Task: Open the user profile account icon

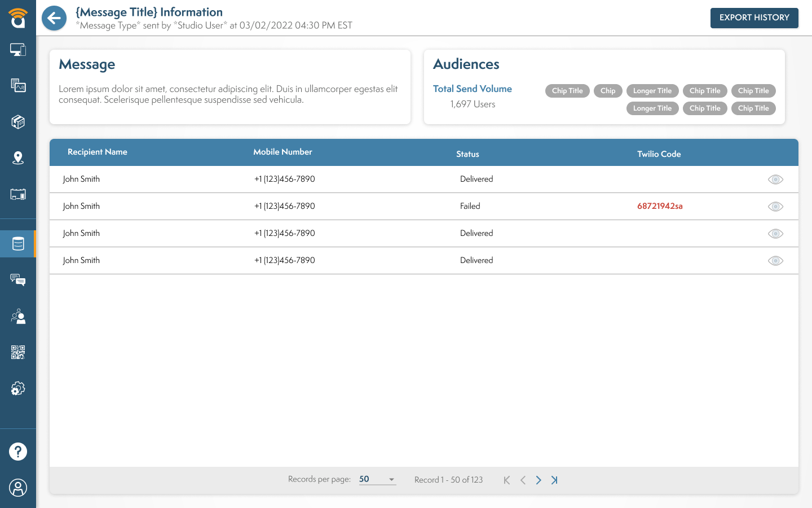Action: click(x=18, y=488)
